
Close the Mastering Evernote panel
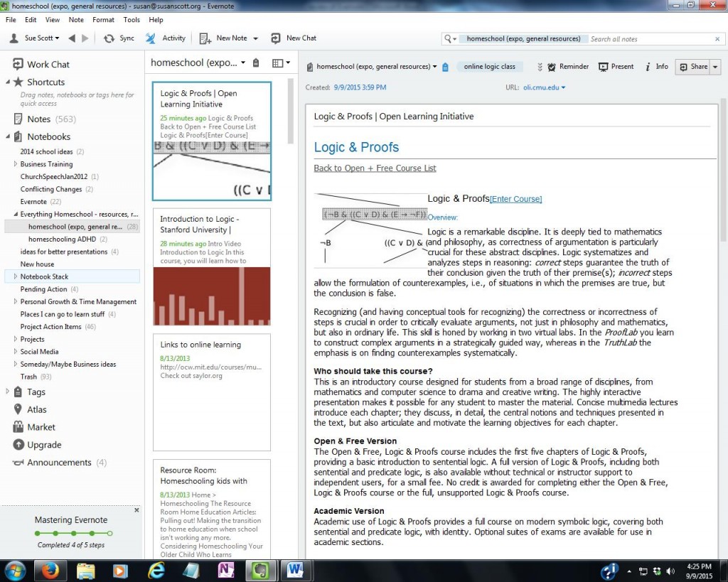click(x=136, y=510)
